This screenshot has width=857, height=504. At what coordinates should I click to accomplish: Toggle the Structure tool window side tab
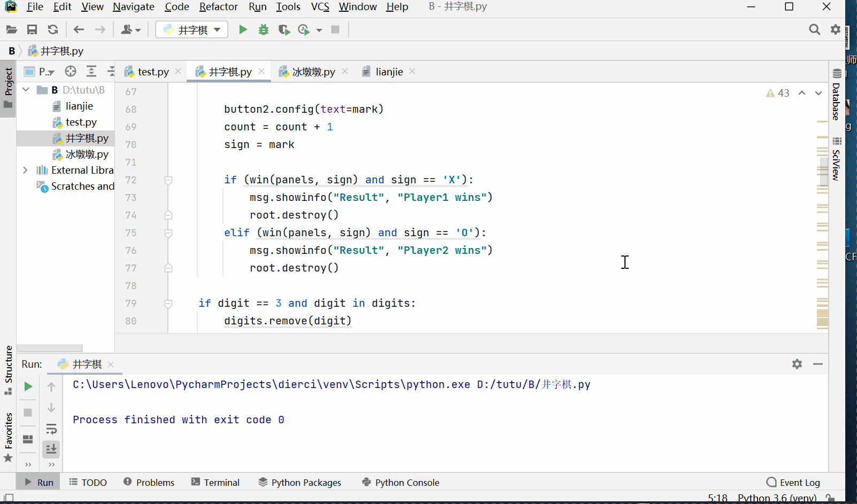point(8,370)
